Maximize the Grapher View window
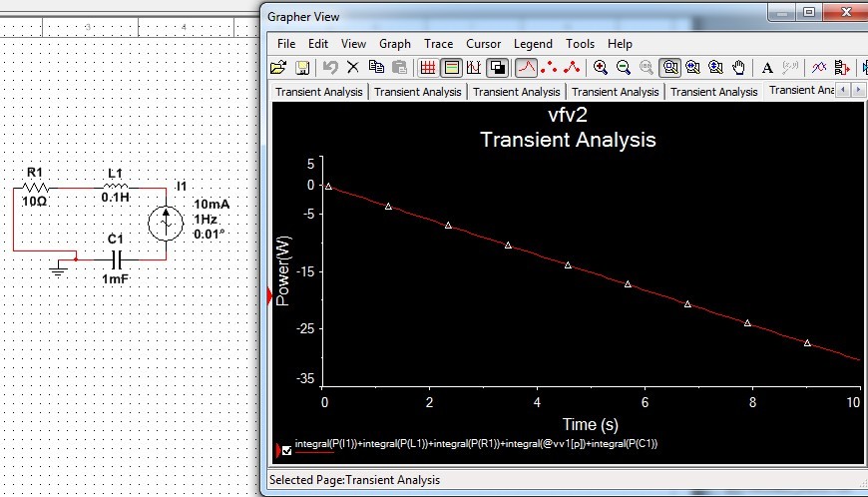This screenshot has width=868, height=497. 809,12
